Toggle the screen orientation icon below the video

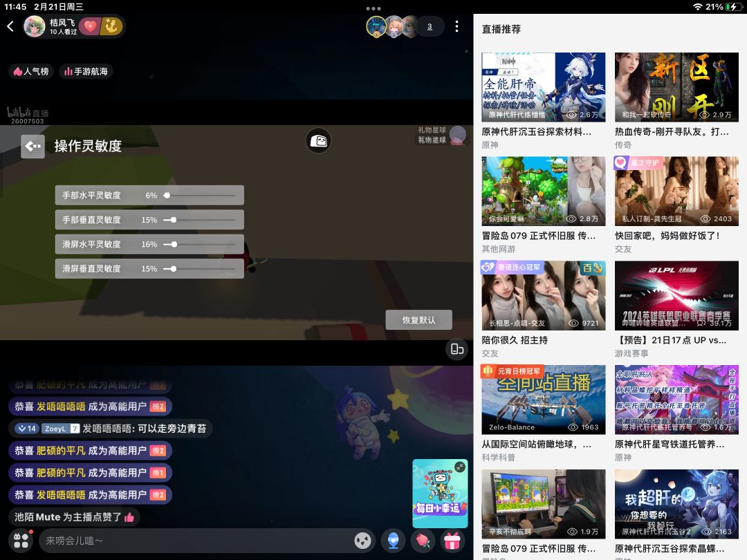pyautogui.click(x=457, y=349)
